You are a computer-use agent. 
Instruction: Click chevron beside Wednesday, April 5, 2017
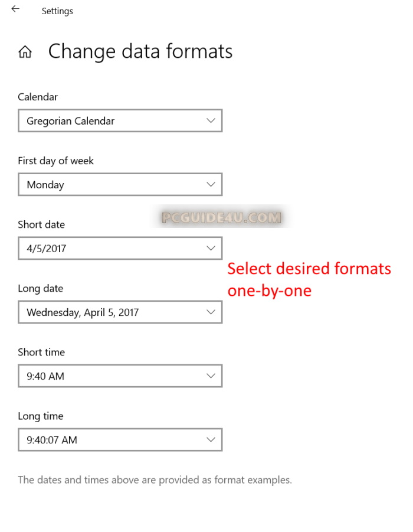(211, 312)
